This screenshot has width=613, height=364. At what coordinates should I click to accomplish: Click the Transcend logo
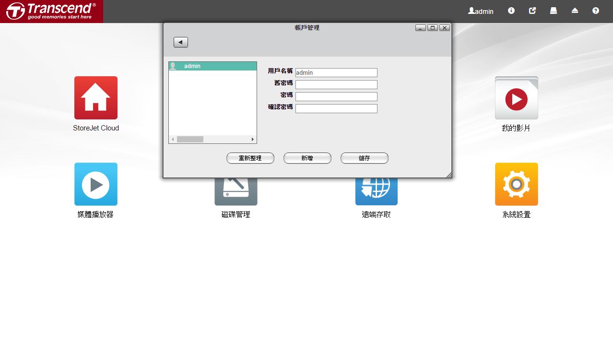[x=51, y=11]
